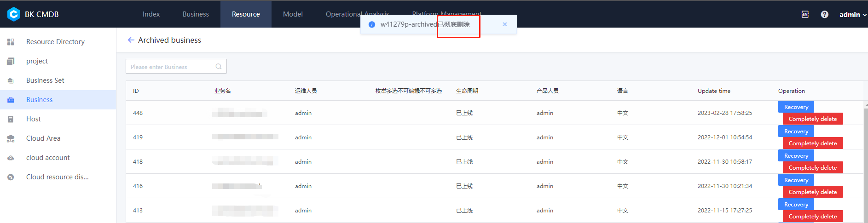This screenshot has width=868, height=223.
Task: Select the Resource navigation tab
Action: tap(246, 14)
